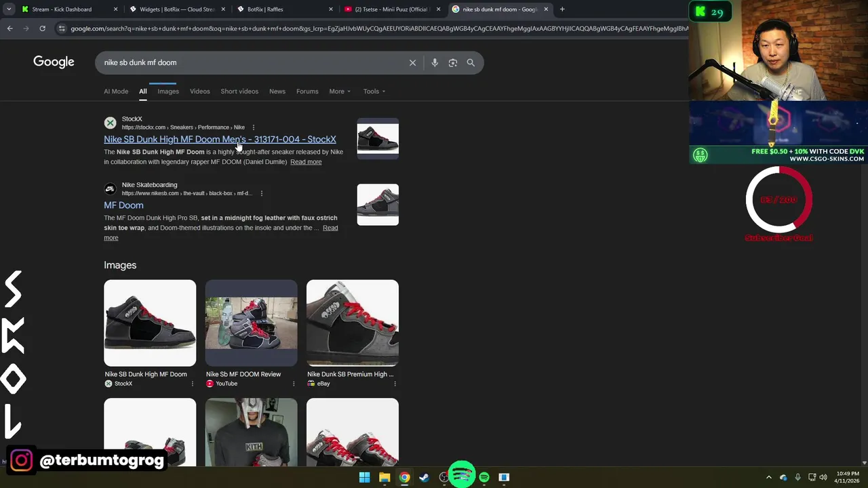Viewport: 868px width, 488px height.
Task: Reload the page with the refresh icon
Action: coord(42,28)
